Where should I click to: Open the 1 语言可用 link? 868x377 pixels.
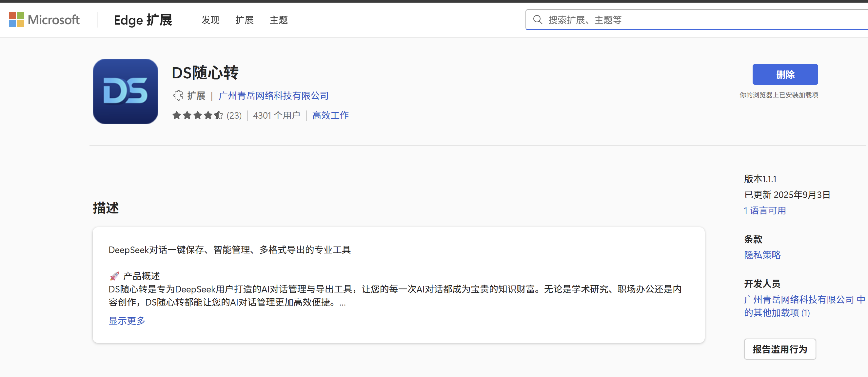click(x=765, y=210)
